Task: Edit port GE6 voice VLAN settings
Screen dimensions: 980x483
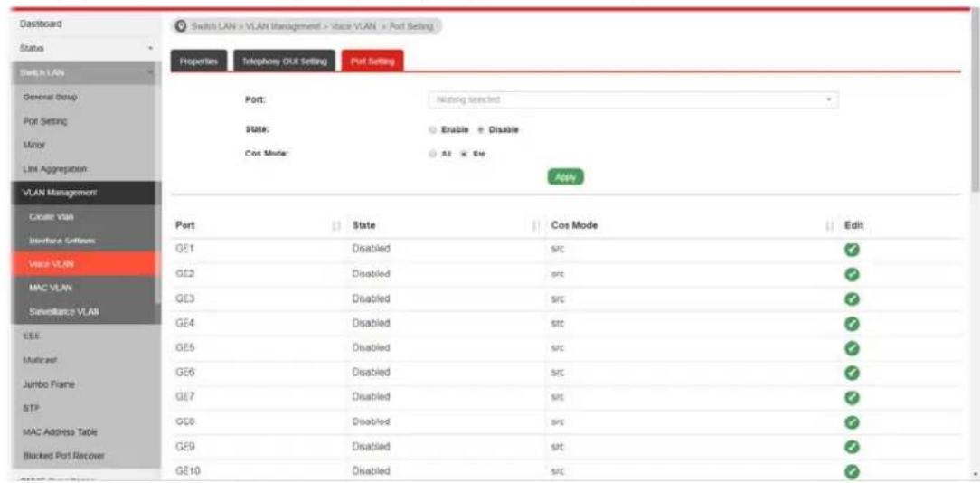Action: [x=850, y=373]
